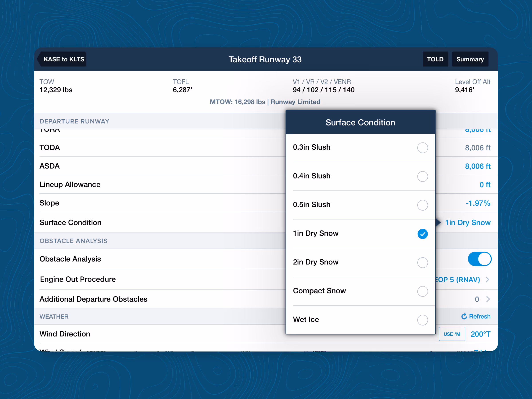Select 2in Dry Snow option
Image resolution: width=532 pixels, height=399 pixels.
click(422, 262)
